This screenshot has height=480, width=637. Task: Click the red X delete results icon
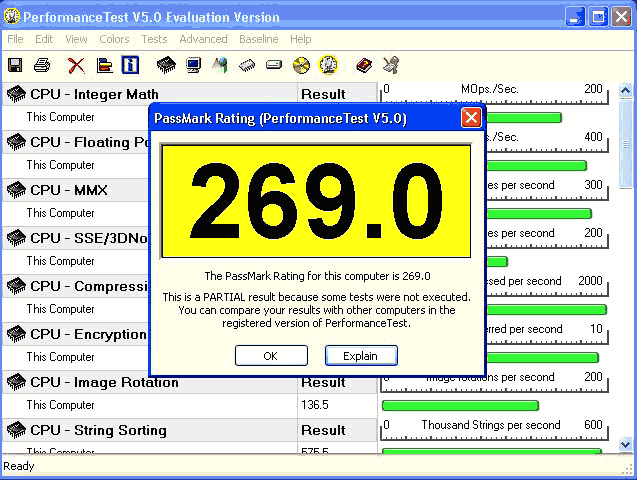[76, 65]
